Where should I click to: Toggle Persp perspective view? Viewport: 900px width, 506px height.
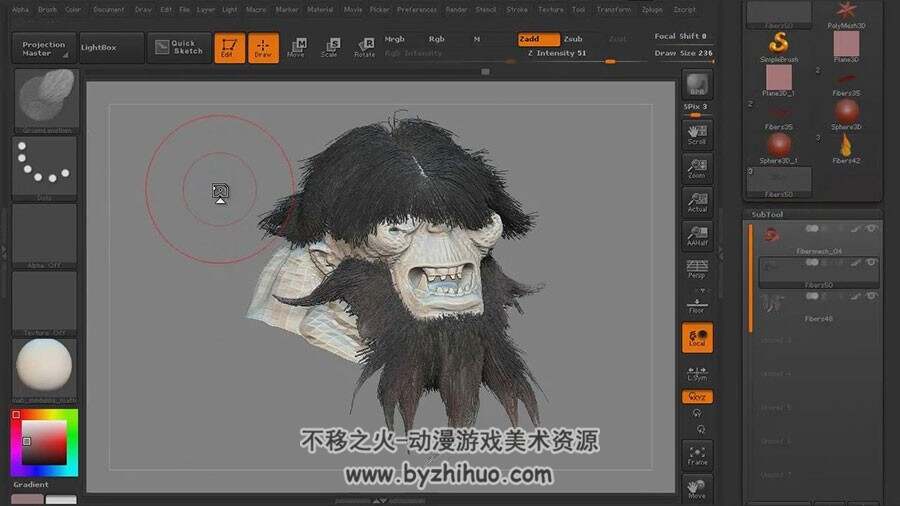pos(697,268)
